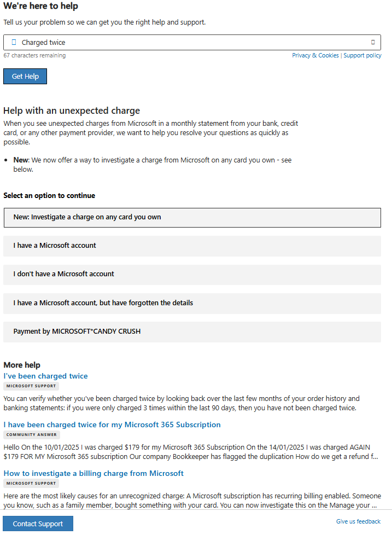The width and height of the screenshot is (392, 535).
Task: Open 'I have been charged twice for my Microsoft 365 Subscription'
Action: click(x=112, y=424)
